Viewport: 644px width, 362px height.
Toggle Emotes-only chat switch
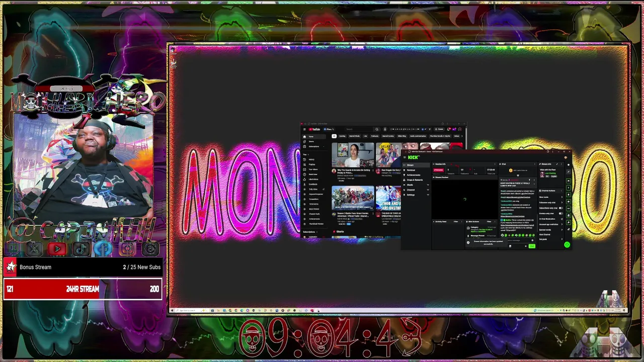coord(561,214)
